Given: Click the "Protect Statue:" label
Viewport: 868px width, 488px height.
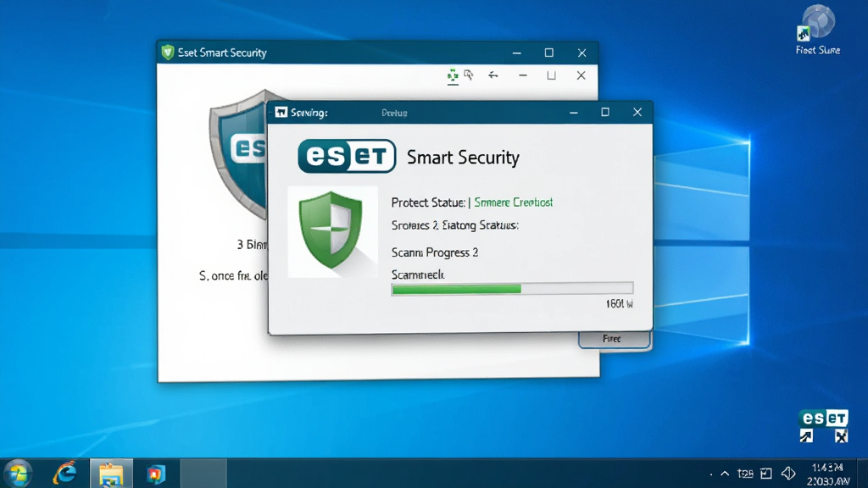Looking at the screenshot, I should point(428,202).
